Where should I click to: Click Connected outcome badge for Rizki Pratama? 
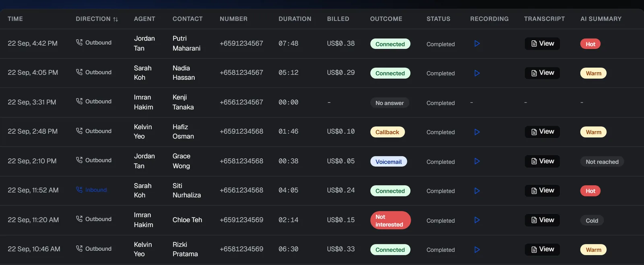pyautogui.click(x=390, y=250)
